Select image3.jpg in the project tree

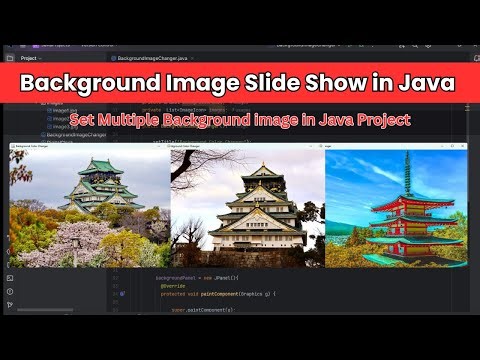[62, 127]
